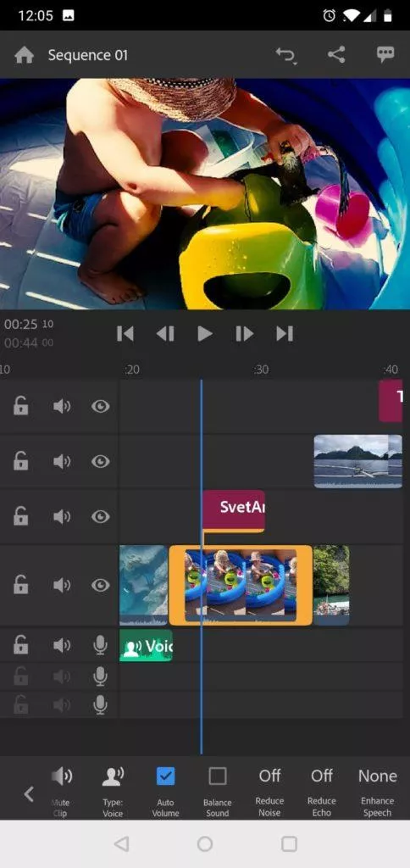This screenshot has height=868, width=410.
Task: Hide the SvetAr title track eye
Action: tap(100, 516)
